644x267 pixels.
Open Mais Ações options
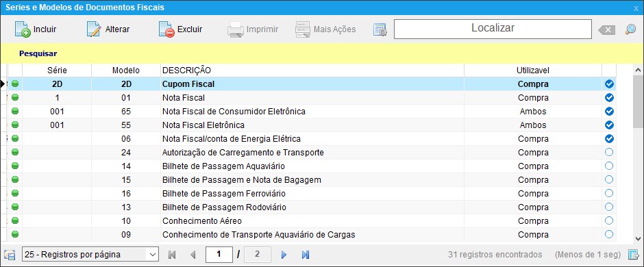click(x=325, y=29)
